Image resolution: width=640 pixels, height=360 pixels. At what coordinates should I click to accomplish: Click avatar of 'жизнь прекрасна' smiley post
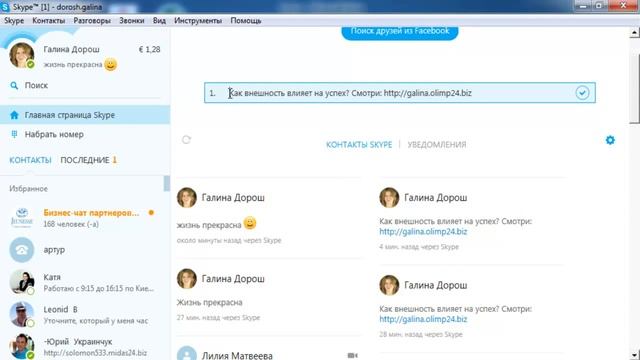[x=187, y=198]
